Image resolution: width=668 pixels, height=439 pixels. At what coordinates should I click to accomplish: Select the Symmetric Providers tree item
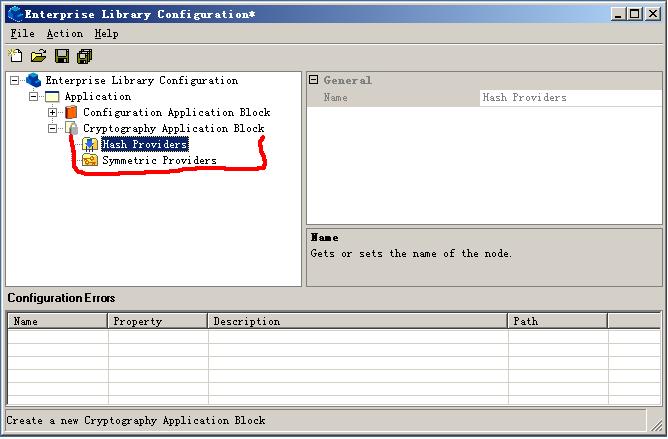pyautogui.click(x=159, y=161)
